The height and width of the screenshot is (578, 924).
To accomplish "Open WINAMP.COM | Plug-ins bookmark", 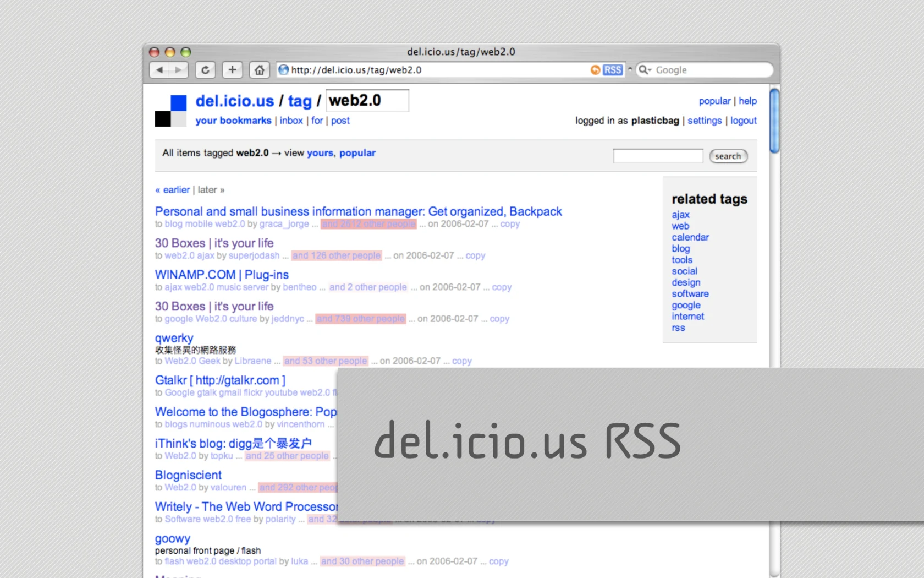I will click(222, 275).
